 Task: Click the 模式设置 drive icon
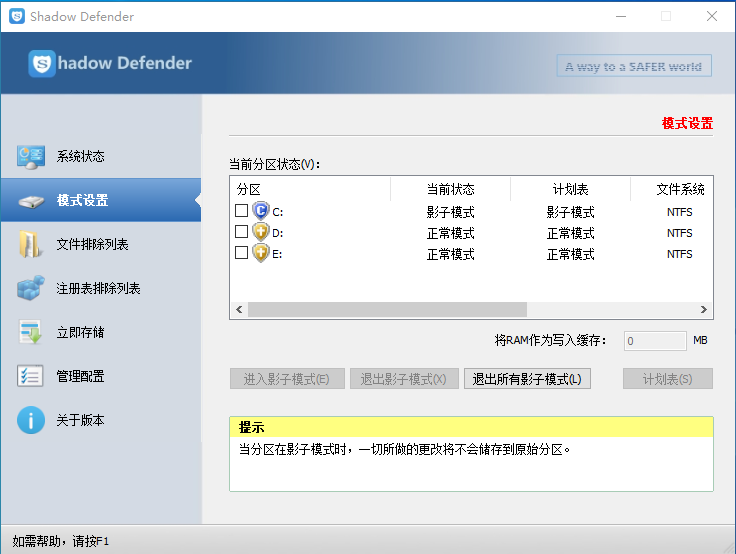pos(31,201)
